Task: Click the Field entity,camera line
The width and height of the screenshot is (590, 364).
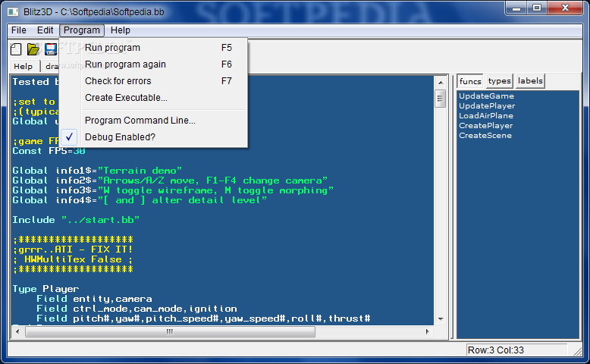Action: pyautogui.click(x=94, y=299)
